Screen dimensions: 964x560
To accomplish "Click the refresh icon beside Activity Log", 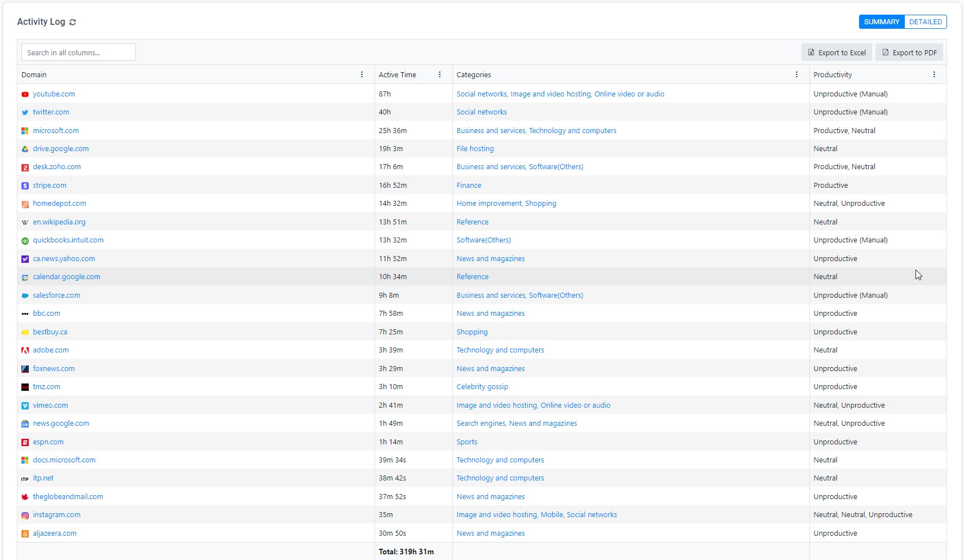I will pyautogui.click(x=72, y=22).
